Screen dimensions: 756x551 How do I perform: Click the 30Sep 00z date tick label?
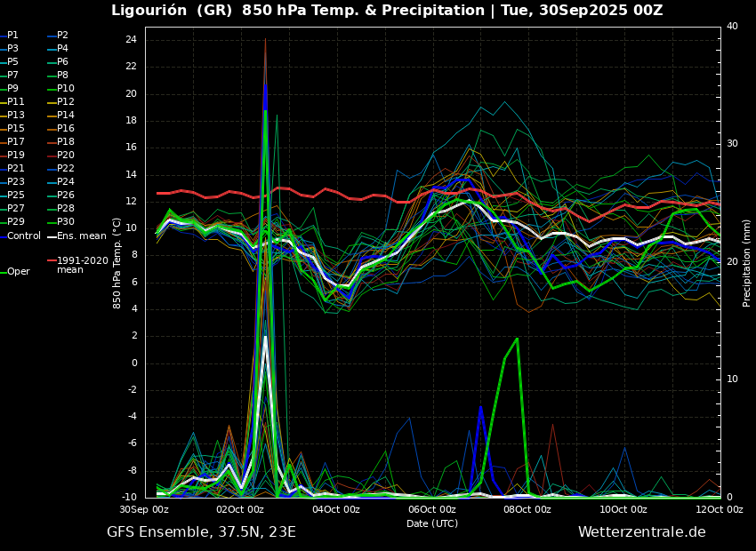click(145, 510)
